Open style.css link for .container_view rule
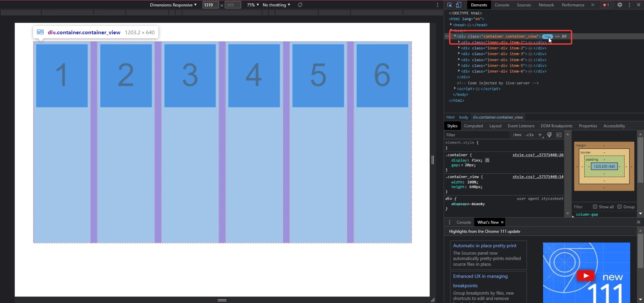Viewport: 644px width, 303px height. pyautogui.click(x=538, y=177)
